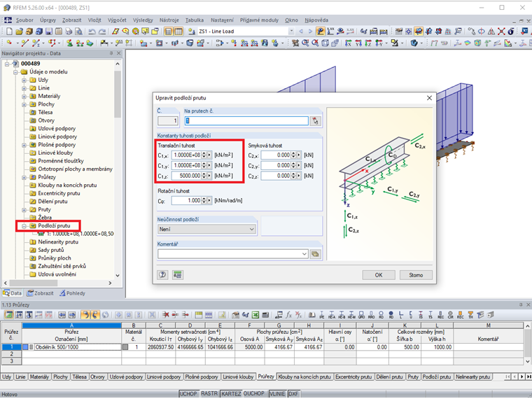The image size is (532, 399).
Task: Select the new line tool icon
Action: [x=24, y=43]
